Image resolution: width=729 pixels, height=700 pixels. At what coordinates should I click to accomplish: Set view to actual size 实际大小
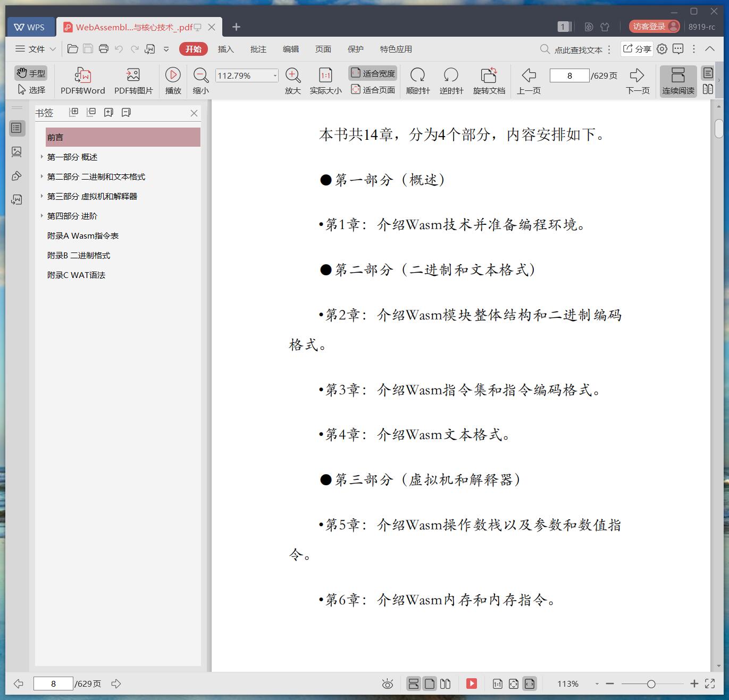pos(325,81)
